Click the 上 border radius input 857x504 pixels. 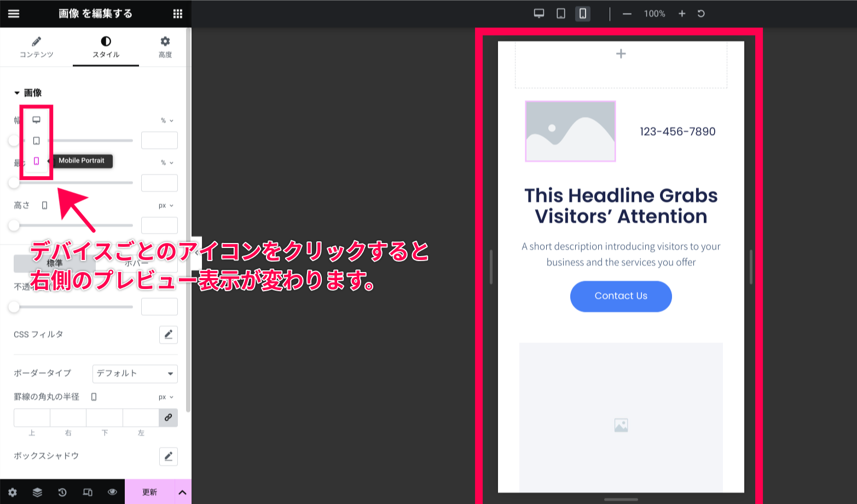(32, 418)
